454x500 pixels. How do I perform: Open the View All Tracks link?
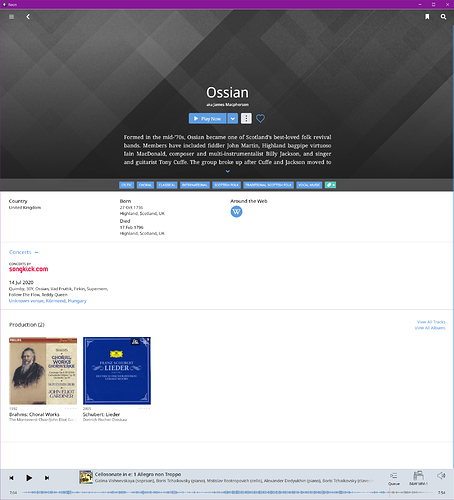[431, 322]
